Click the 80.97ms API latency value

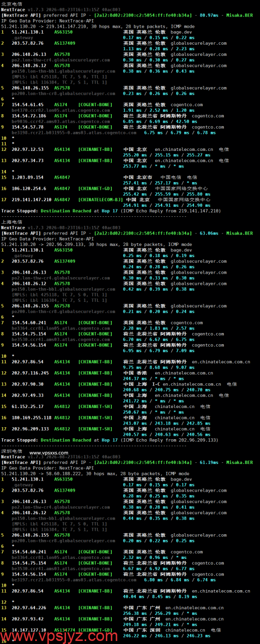pos(210,15)
